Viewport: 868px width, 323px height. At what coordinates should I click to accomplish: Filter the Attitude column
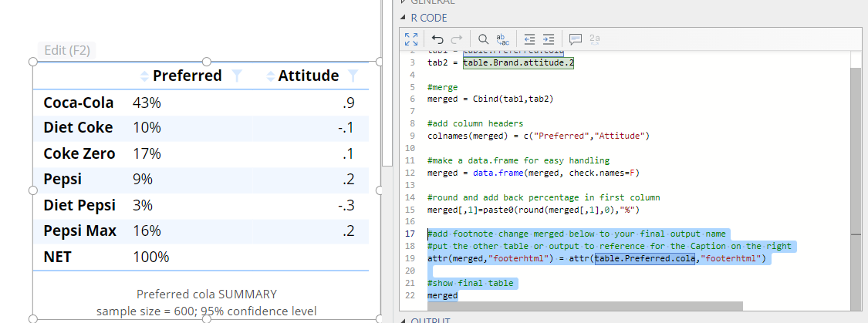pos(353,76)
